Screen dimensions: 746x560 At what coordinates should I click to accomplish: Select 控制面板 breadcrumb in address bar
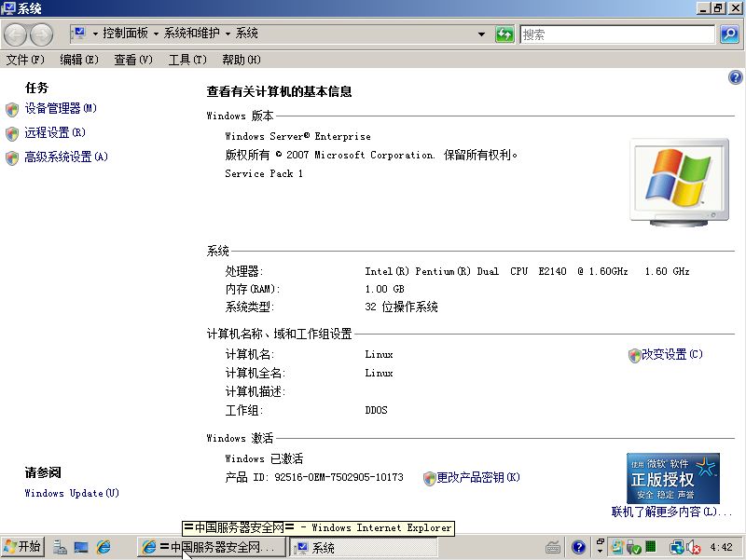tap(126, 33)
